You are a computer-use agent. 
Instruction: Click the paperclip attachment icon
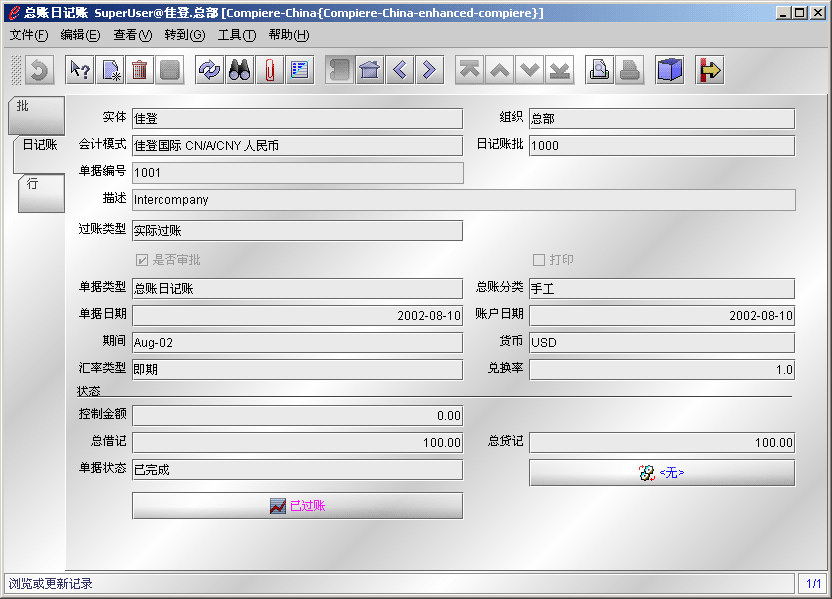(269, 70)
